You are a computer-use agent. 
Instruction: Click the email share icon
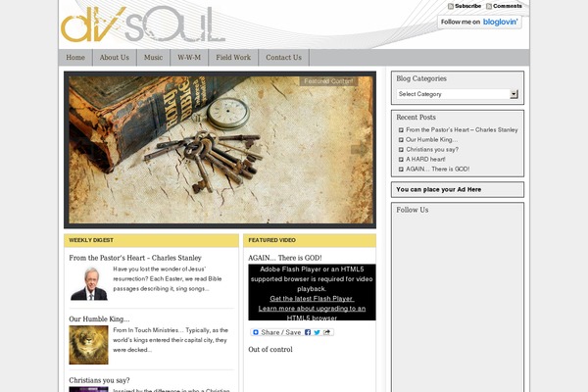tap(326, 332)
